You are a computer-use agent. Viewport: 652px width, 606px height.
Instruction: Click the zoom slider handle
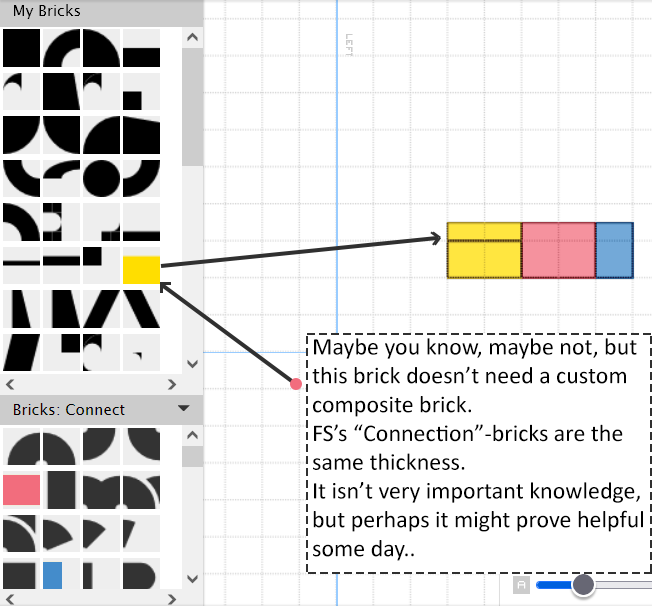[x=583, y=585]
